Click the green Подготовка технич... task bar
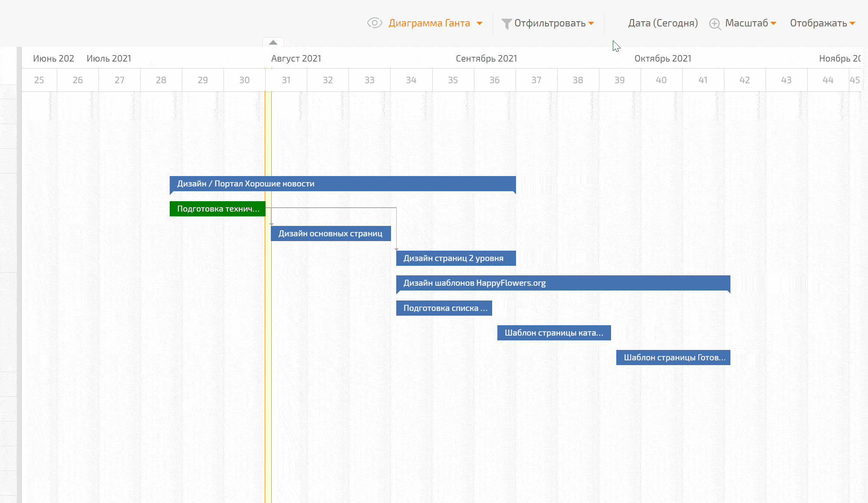This screenshot has height=503, width=868. coord(217,209)
